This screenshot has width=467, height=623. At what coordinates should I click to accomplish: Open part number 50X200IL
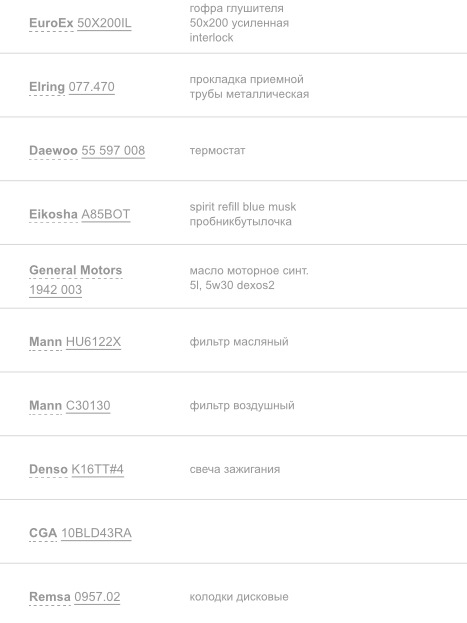(x=104, y=23)
